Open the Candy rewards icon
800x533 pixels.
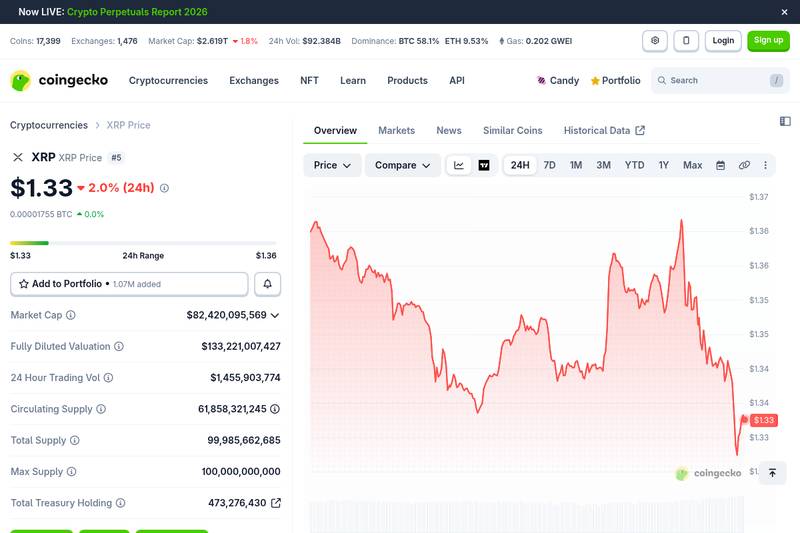pyautogui.click(x=541, y=81)
